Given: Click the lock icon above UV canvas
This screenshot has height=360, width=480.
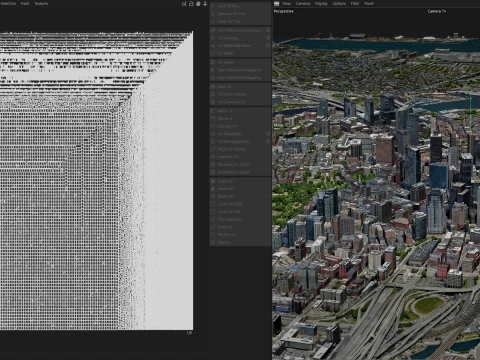Looking at the screenshot, I should coord(191,4).
